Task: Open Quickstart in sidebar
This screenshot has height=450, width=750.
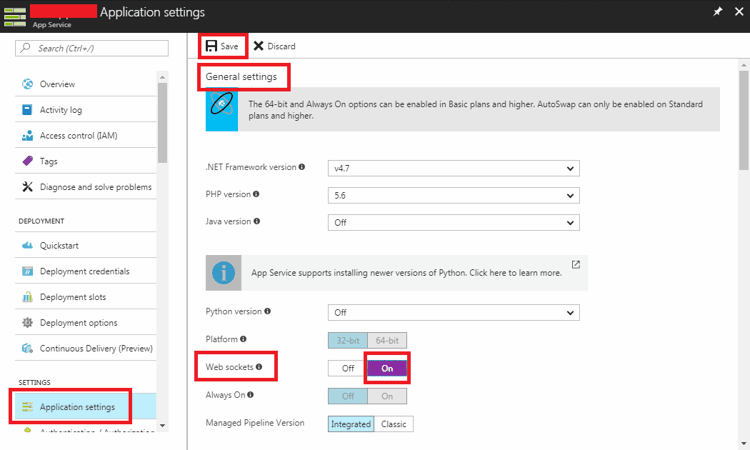Action: pyautogui.click(x=86, y=245)
